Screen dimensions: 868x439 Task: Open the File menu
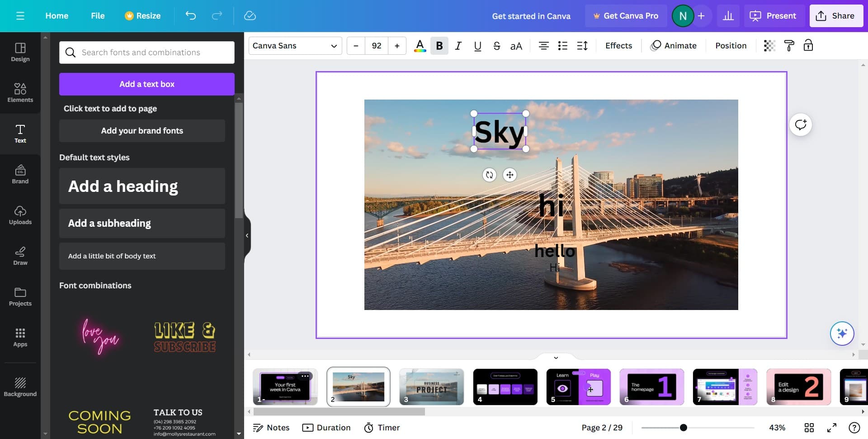97,15
